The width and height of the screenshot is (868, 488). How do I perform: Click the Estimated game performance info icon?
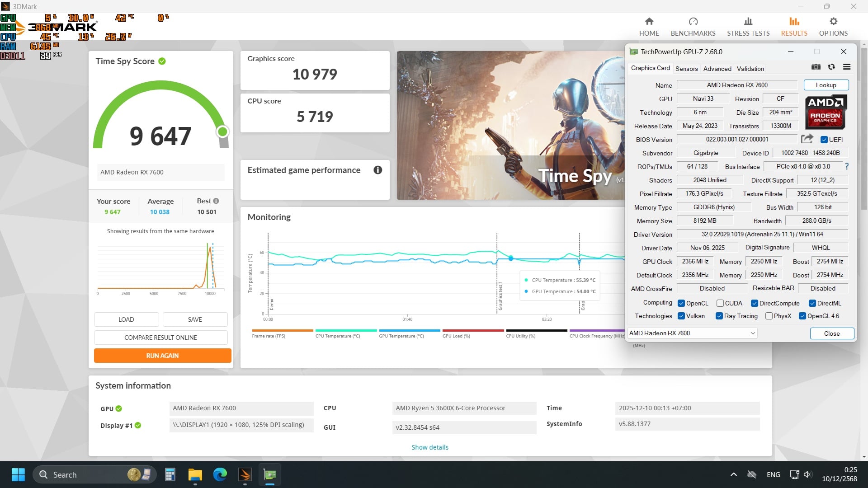coord(378,170)
